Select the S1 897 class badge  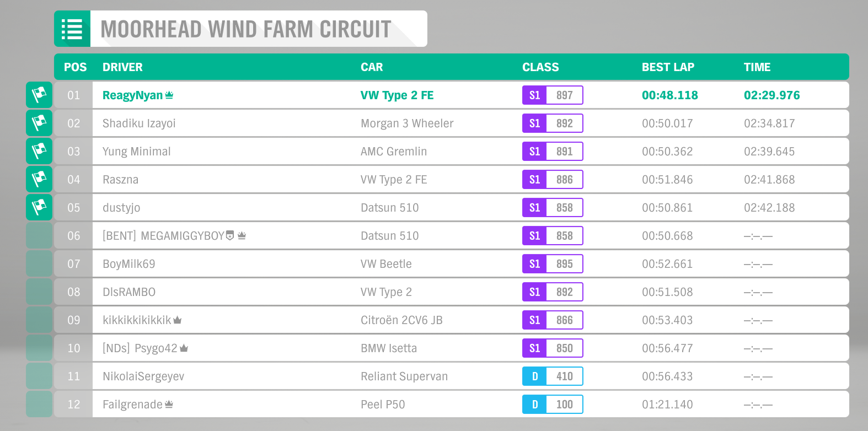pyautogui.click(x=553, y=95)
